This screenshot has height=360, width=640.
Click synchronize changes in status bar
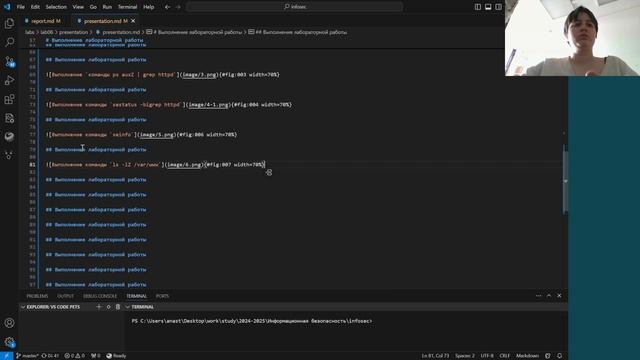pyautogui.click(x=50, y=356)
